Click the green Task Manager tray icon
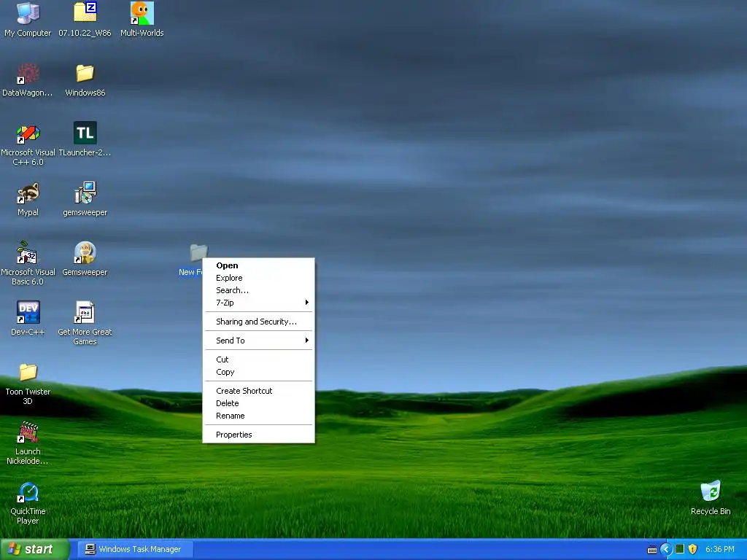This screenshot has width=747, height=560. (x=680, y=549)
